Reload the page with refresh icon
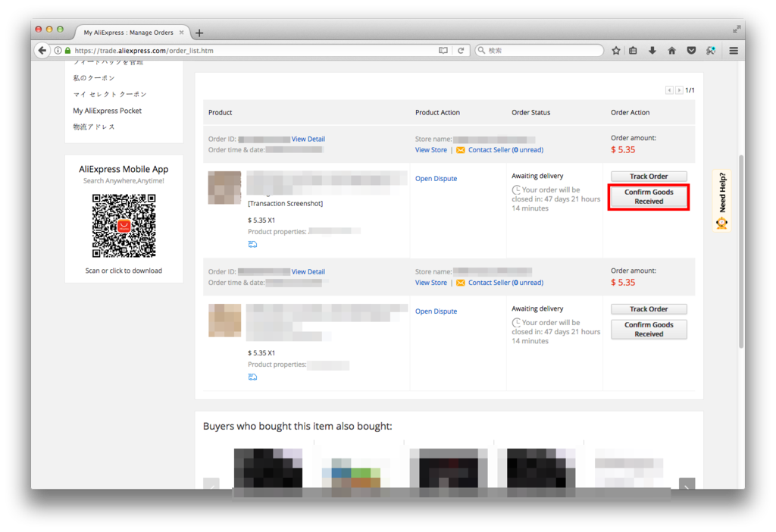 click(461, 51)
